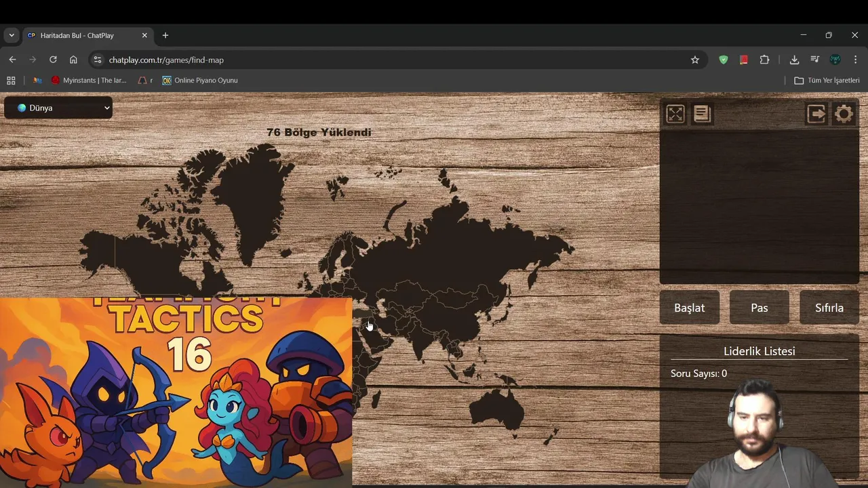Viewport: 868px width, 488px height.
Task: Click the exit arrow icon in game panel
Action: pyautogui.click(x=816, y=114)
